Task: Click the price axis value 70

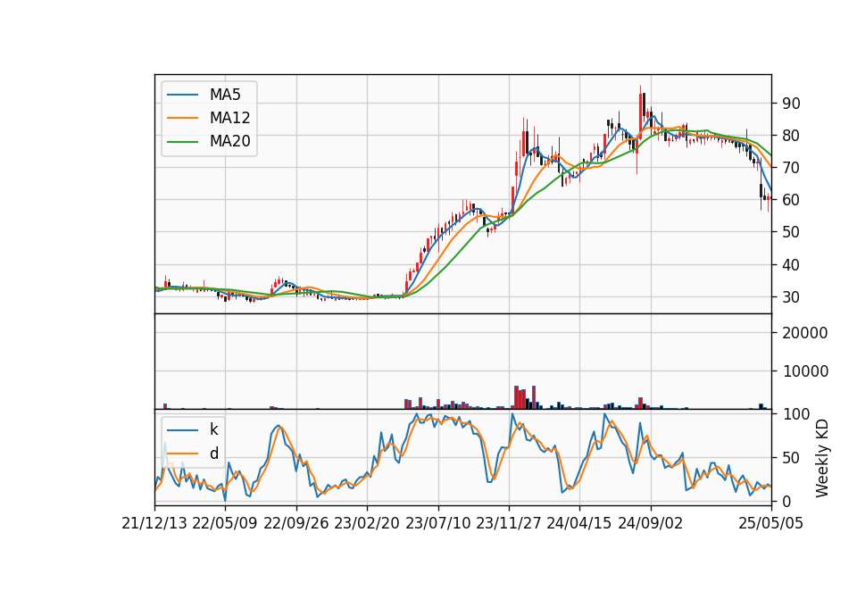Action: [x=791, y=168]
